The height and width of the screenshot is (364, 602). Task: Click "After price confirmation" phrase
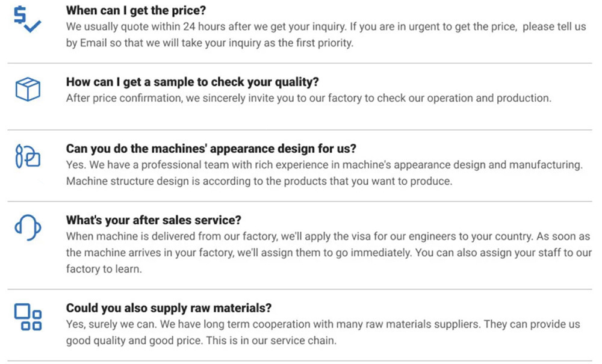coord(119,98)
